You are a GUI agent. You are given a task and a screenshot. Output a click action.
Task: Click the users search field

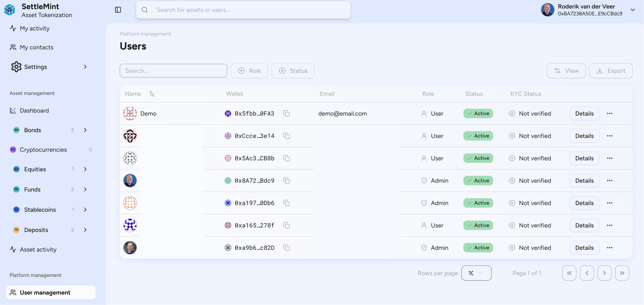pyautogui.click(x=174, y=70)
